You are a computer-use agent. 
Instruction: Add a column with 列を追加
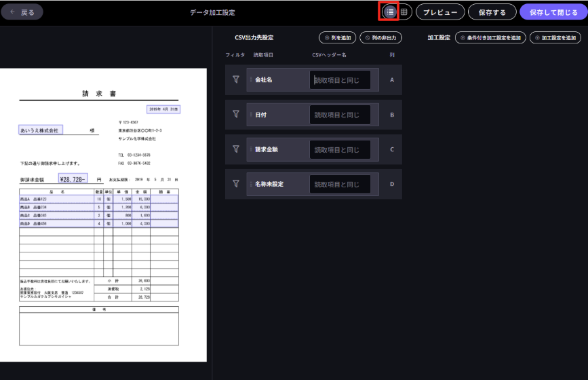(337, 38)
